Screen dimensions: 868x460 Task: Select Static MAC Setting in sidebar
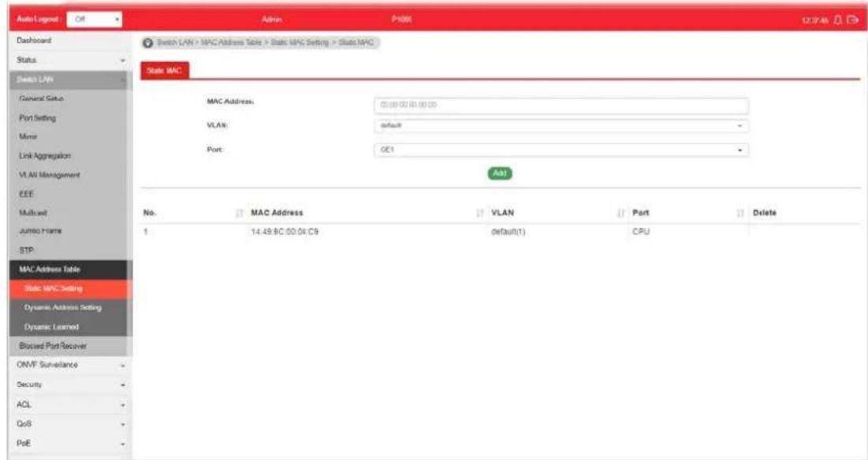click(70, 288)
